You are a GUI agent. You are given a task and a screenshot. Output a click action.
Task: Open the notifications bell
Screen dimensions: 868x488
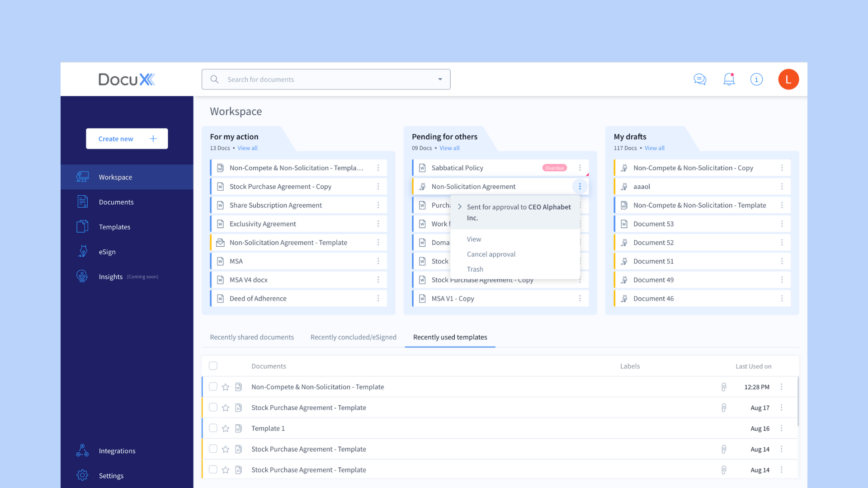[729, 80]
